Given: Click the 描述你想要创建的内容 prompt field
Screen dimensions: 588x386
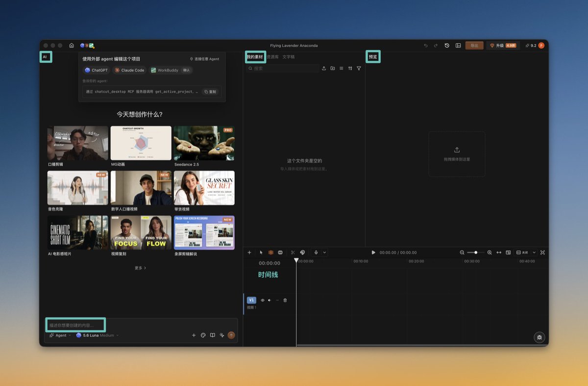Looking at the screenshot, I should 76,325.
